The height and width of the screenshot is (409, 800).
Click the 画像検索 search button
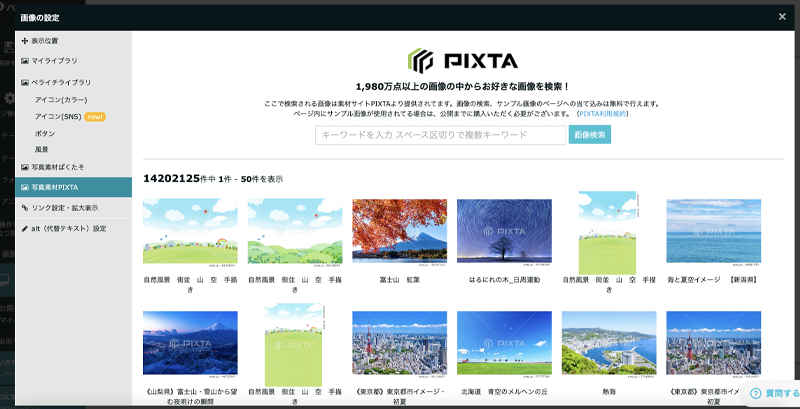coord(589,135)
